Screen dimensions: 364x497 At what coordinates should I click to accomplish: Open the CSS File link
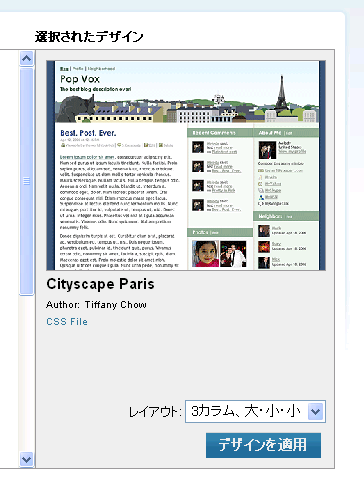(x=67, y=322)
